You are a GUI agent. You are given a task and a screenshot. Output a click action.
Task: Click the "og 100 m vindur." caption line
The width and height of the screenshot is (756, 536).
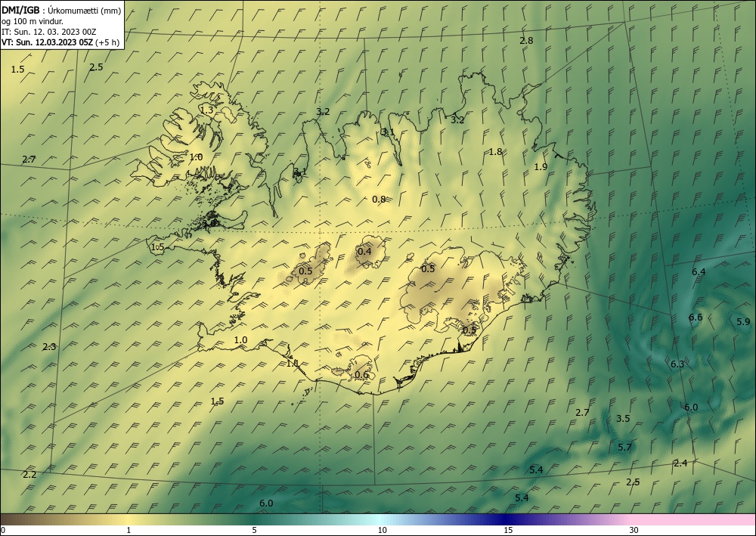tap(33, 21)
